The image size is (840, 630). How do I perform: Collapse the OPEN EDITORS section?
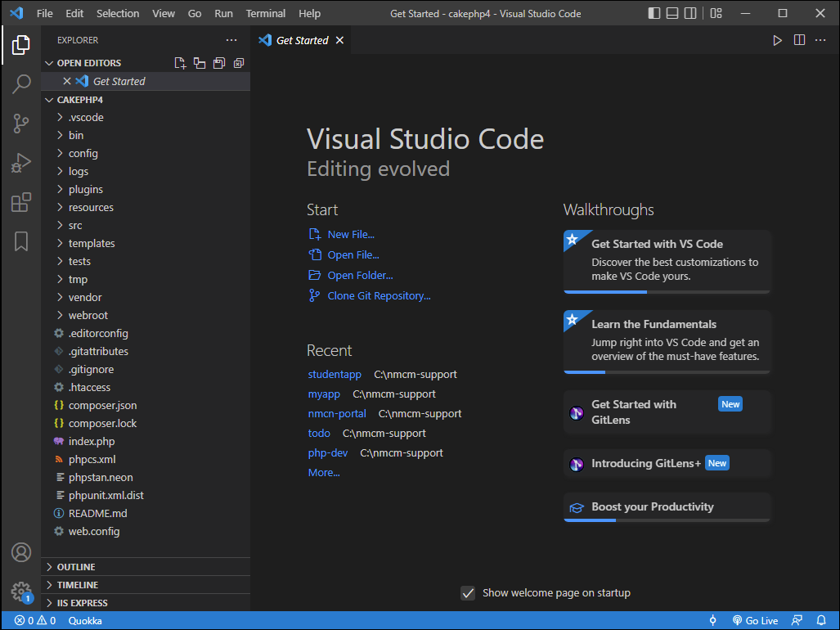tap(89, 63)
